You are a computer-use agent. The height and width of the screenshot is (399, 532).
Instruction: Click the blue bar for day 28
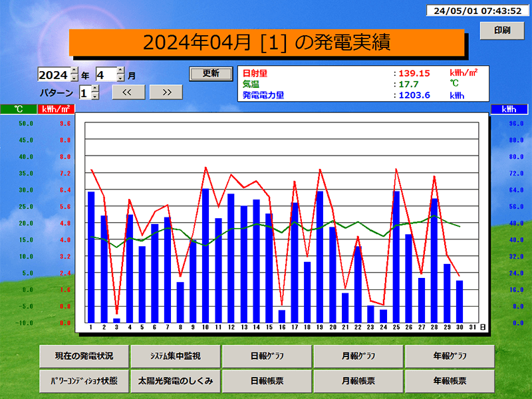(x=434, y=261)
